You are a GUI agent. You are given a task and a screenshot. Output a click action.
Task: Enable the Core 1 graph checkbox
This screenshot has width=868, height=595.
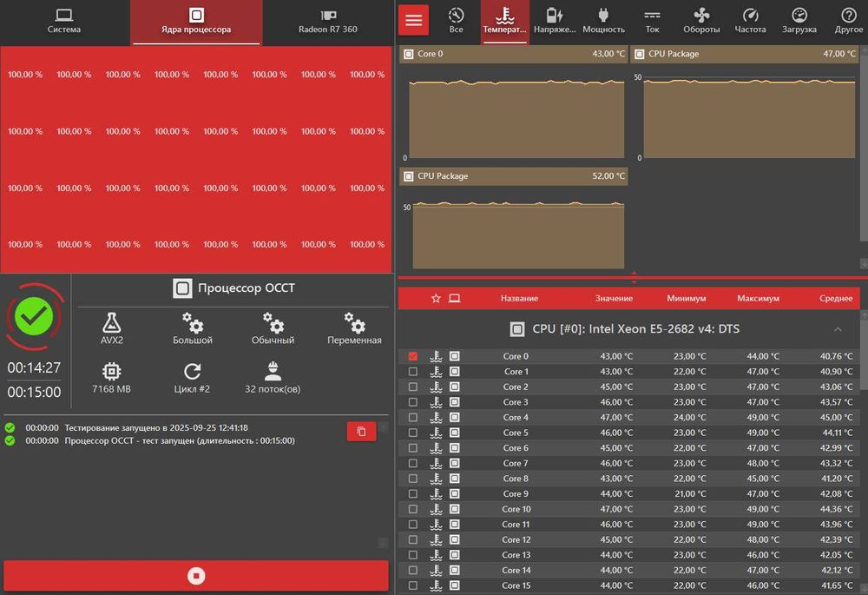click(413, 372)
